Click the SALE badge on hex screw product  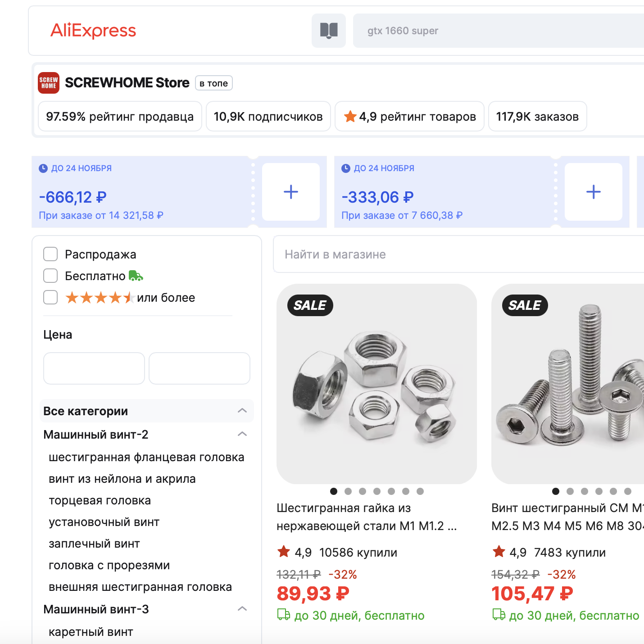[525, 305]
